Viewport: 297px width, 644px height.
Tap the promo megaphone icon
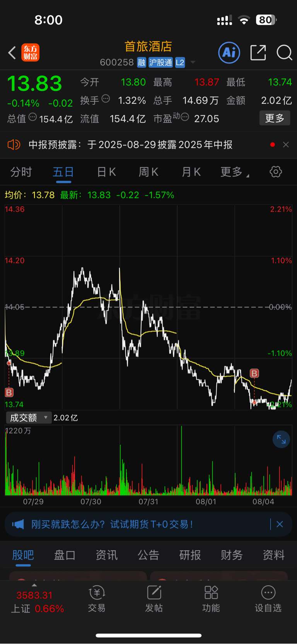pyautogui.click(x=18, y=524)
